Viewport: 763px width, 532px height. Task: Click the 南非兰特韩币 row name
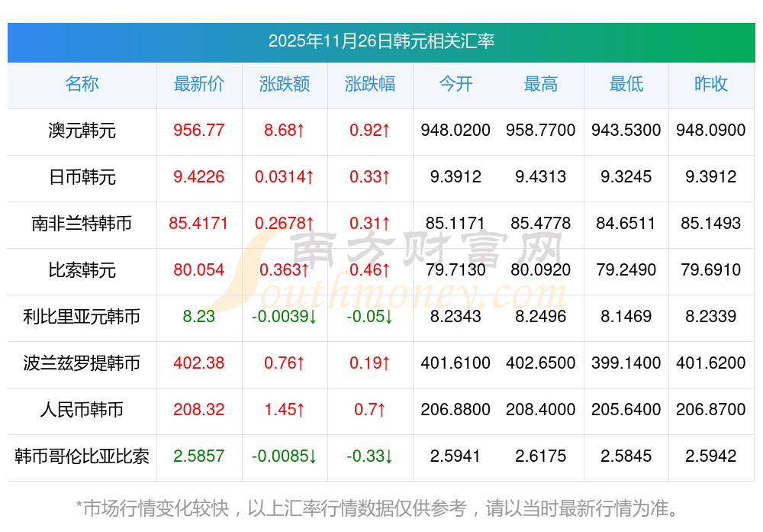click(82, 224)
